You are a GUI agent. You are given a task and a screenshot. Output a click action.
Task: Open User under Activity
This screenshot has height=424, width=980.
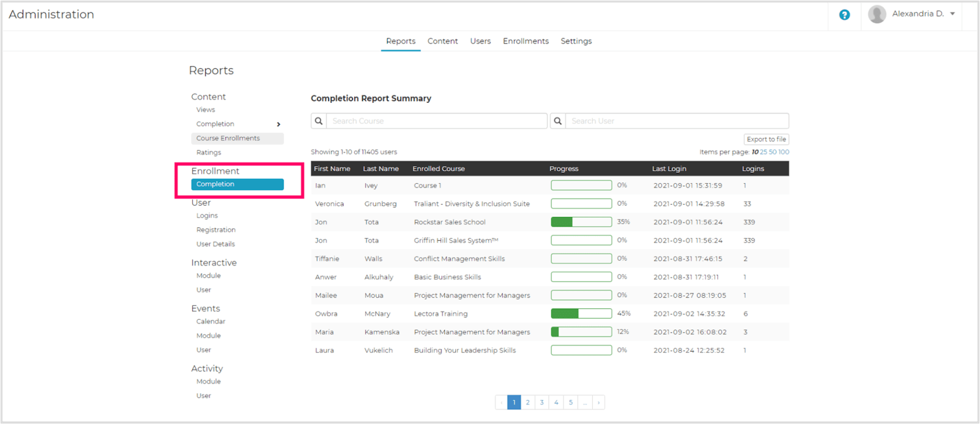[x=203, y=396]
